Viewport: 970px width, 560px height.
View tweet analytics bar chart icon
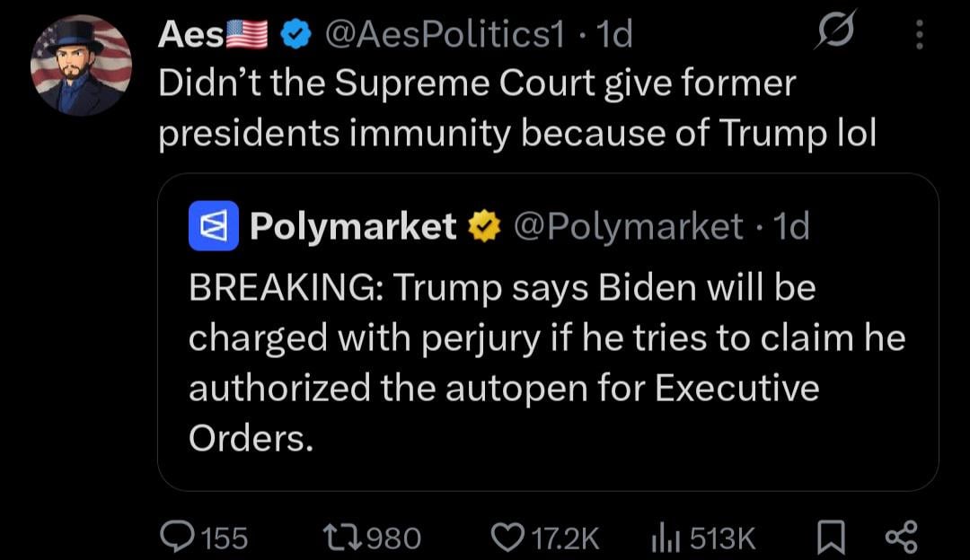pos(662,537)
